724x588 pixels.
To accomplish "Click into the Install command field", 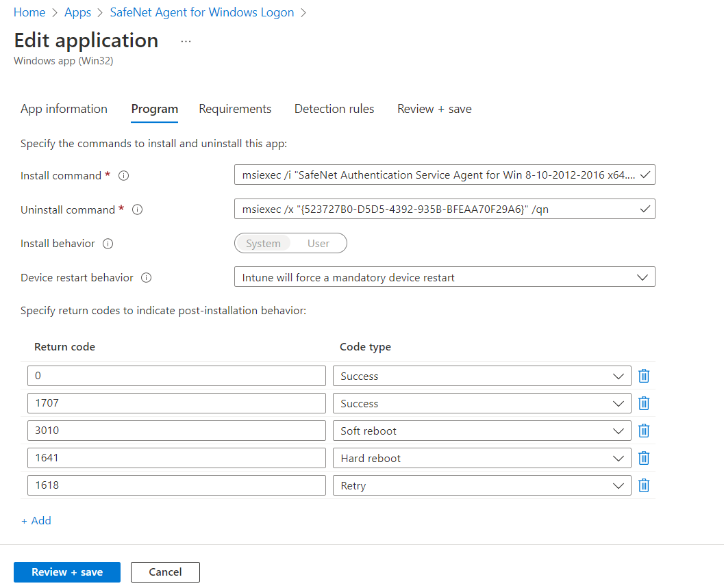I will click(445, 175).
